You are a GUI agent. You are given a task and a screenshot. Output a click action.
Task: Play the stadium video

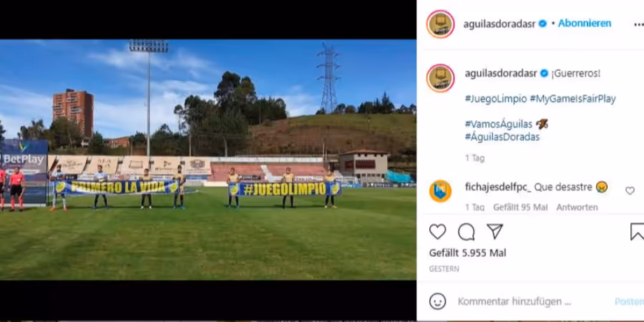click(208, 160)
